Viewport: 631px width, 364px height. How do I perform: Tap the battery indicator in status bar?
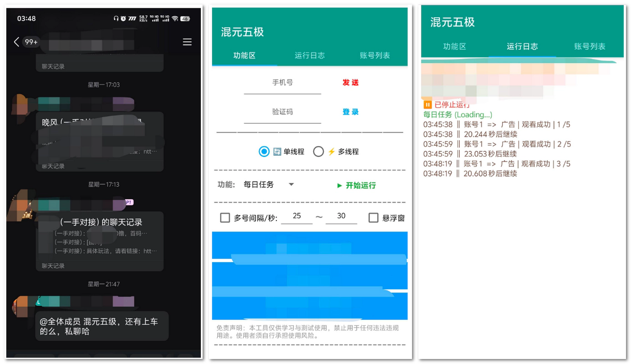pyautogui.click(x=185, y=19)
